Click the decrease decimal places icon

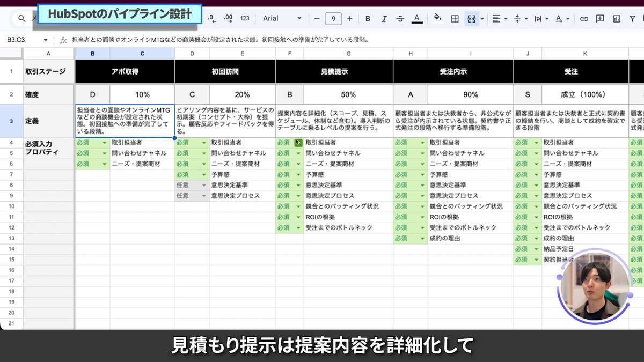click(211, 18)
